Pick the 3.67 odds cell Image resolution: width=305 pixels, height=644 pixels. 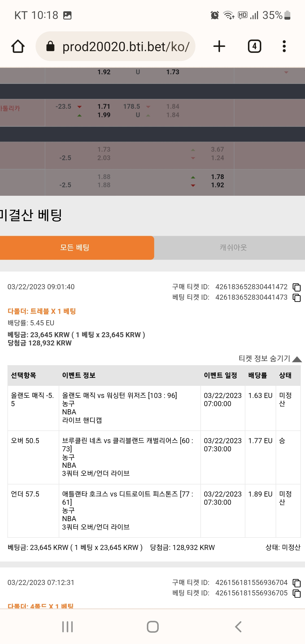click(217, 149)
